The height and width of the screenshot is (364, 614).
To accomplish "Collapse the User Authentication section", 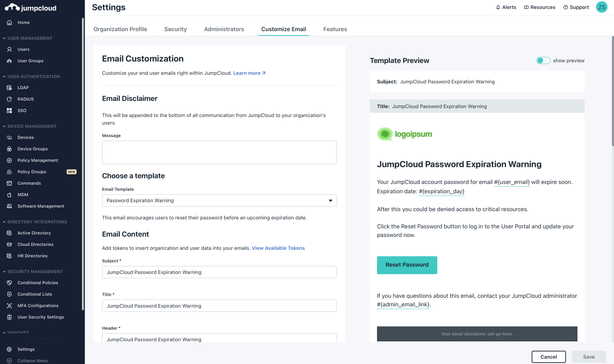I will pos(4,77).
